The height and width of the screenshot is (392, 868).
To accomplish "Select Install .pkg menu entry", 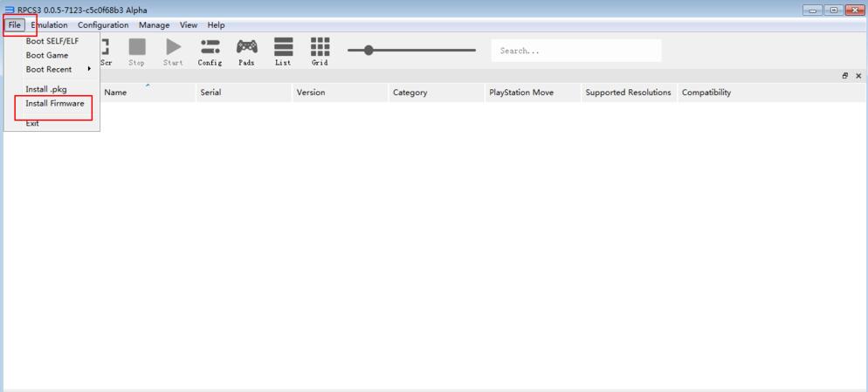I will 46,89.
